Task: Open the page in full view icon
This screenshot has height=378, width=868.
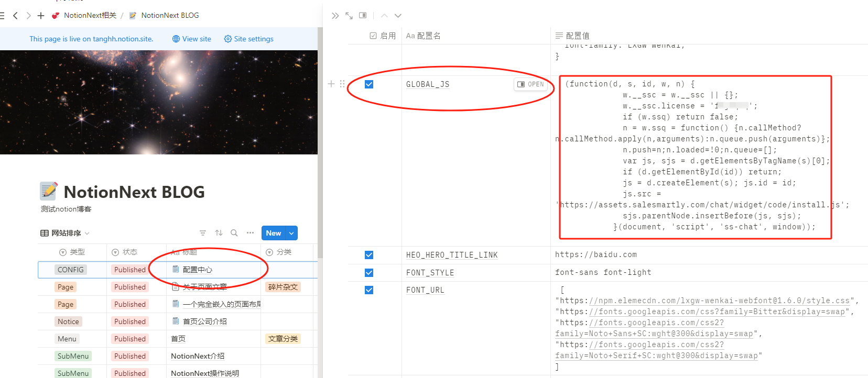Action: (x=349, y=16)
